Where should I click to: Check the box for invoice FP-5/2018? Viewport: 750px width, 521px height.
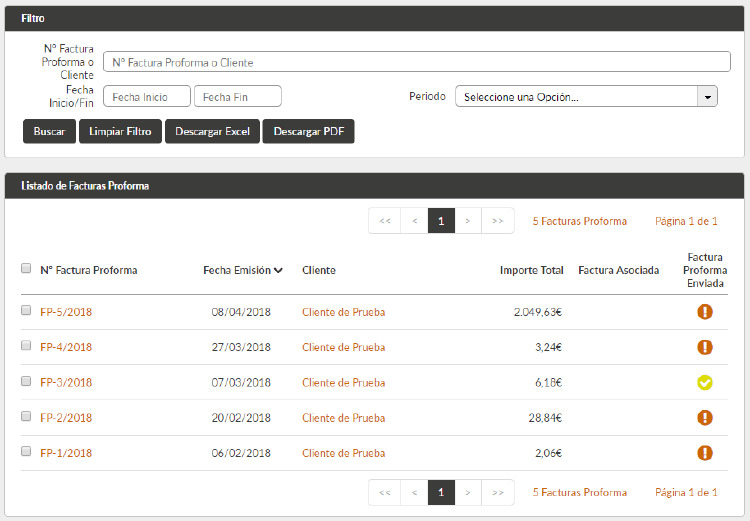[26, 311]
